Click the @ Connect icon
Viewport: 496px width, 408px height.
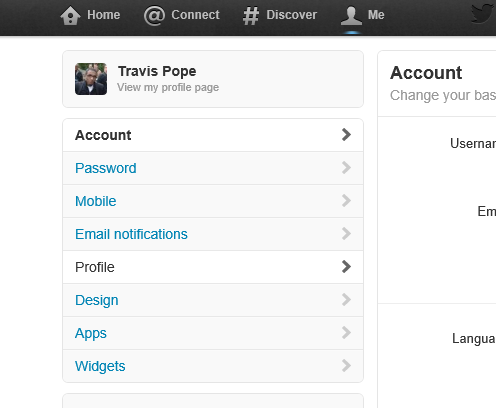click(x=154, y=16)
